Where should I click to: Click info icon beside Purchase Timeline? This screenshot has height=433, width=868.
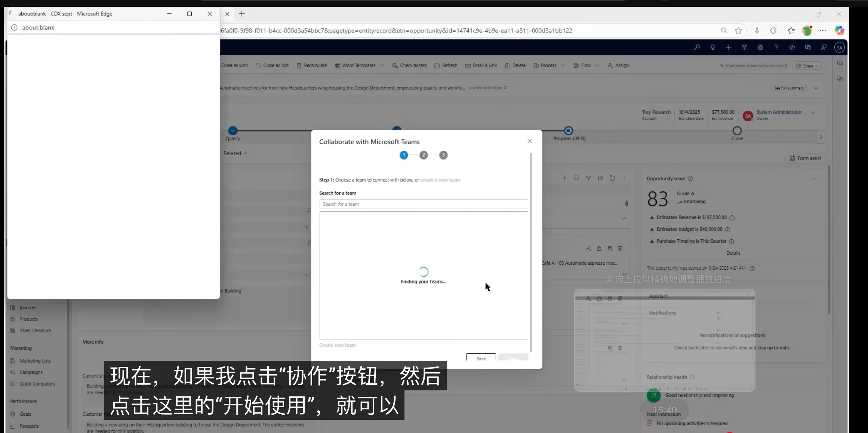pyautogui.click(x=732, y=242)
